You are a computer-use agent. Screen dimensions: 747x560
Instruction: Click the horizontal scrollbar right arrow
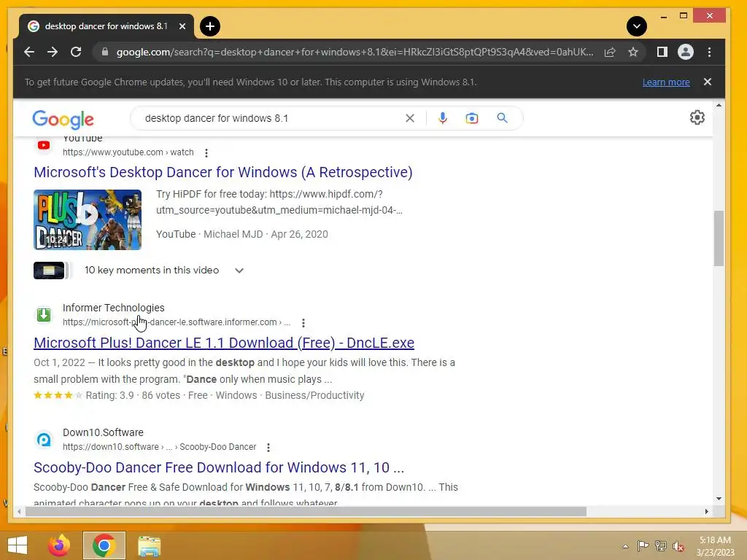[x=706, y=511]
